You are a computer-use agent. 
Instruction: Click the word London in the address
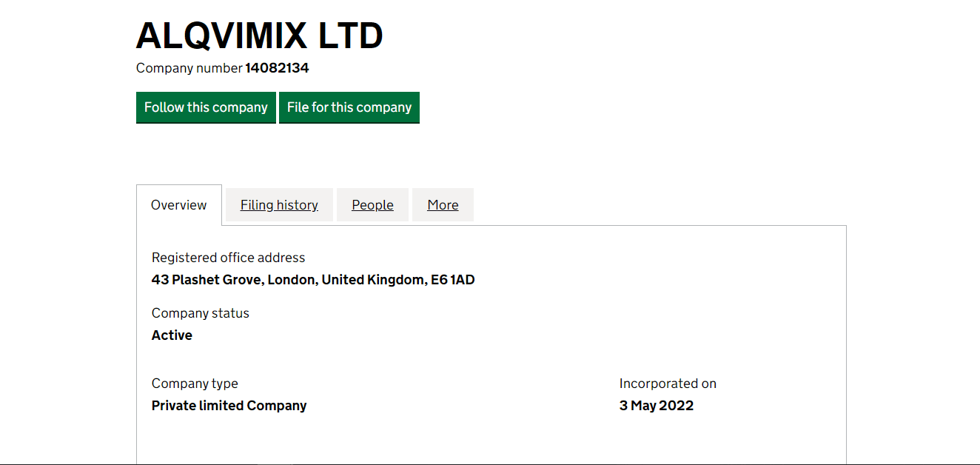[x=292, y=280]
